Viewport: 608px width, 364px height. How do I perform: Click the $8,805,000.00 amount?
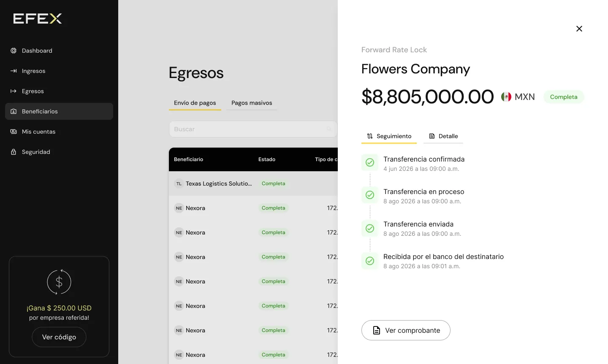point(428,97)
